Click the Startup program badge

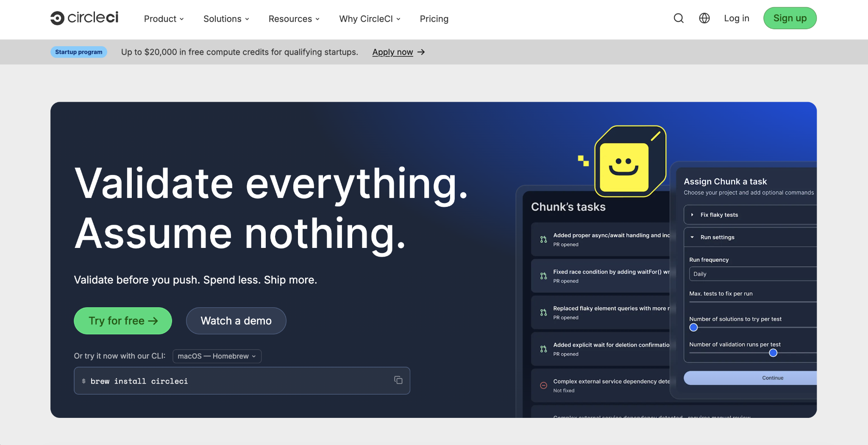(x=79, y=52)
